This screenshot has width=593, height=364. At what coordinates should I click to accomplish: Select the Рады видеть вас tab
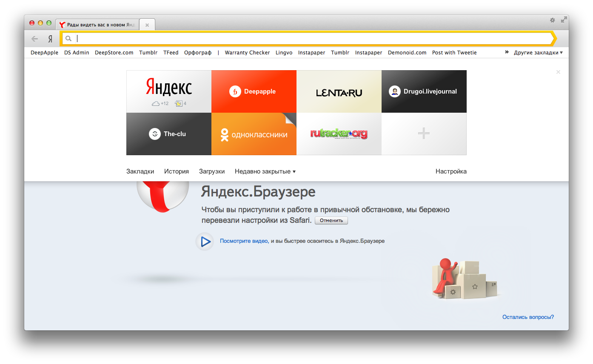pos(97,25)
